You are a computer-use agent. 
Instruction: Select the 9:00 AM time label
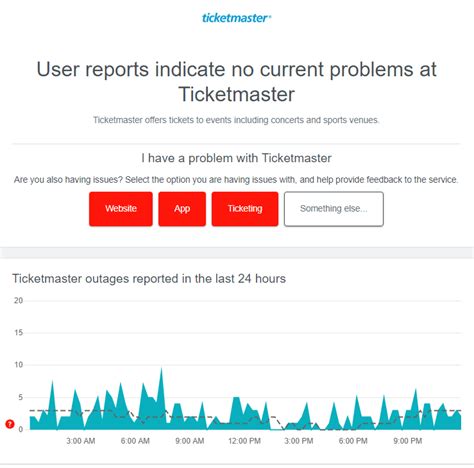(190, 441)
